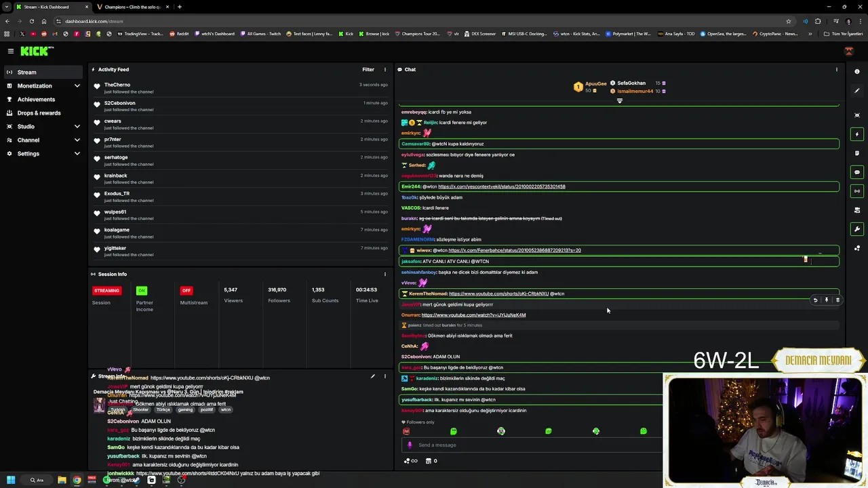
Task: Click follower koalagame in activity feed
Action: coord(117,230)
